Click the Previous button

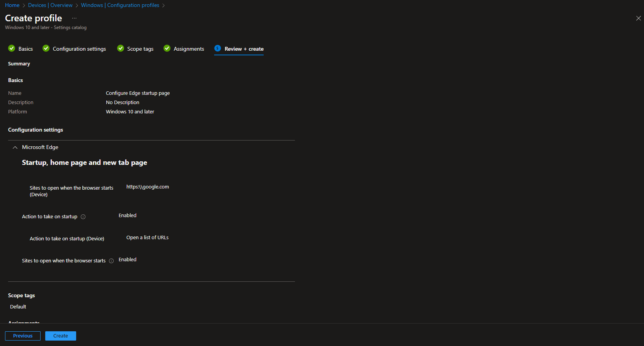point(23,336)
